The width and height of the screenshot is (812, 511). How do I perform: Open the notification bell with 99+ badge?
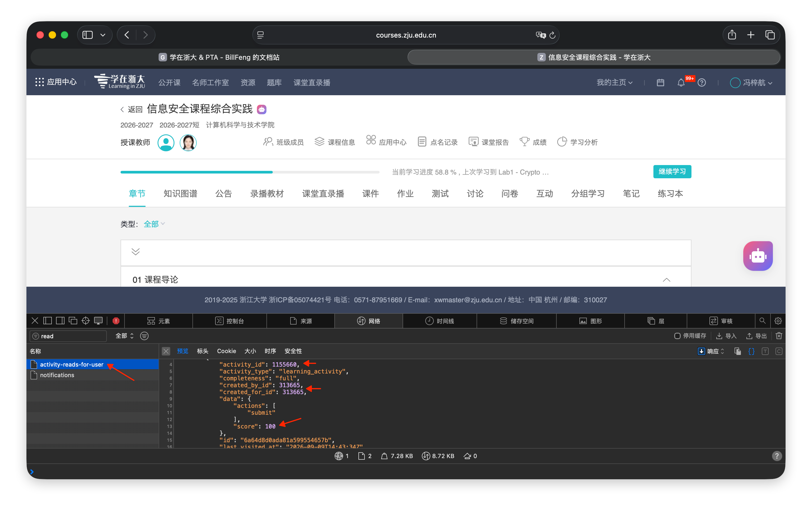681,83
